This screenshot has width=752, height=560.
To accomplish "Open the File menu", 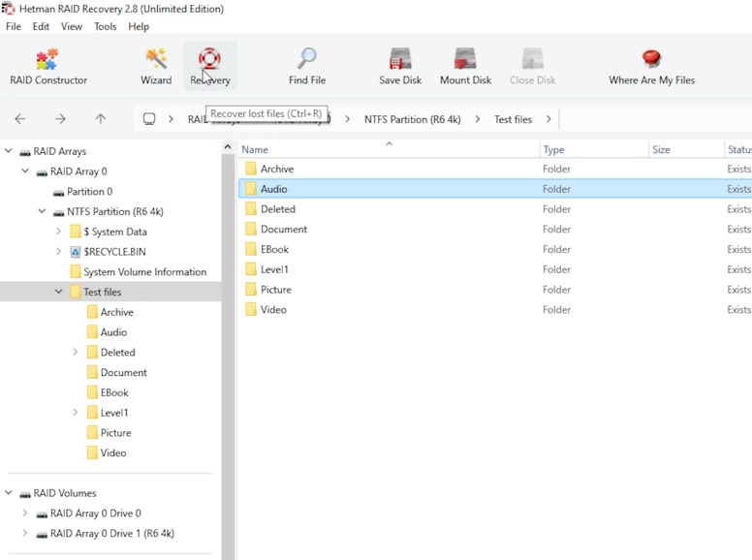I will (14, 26).
